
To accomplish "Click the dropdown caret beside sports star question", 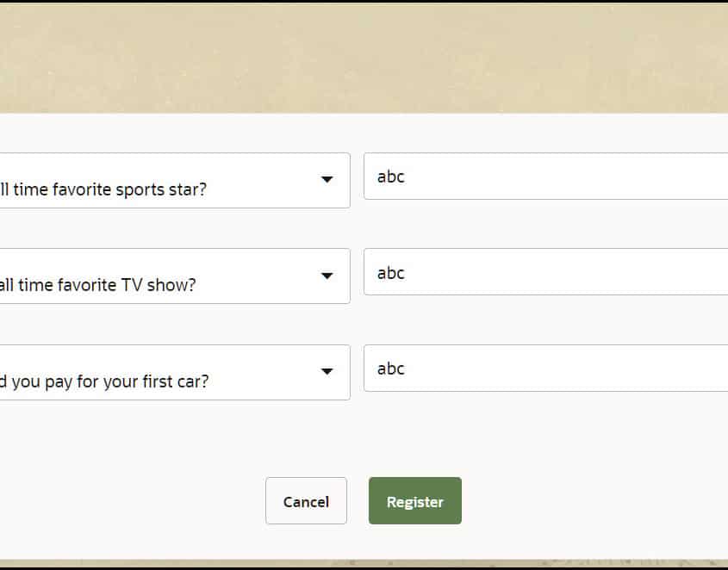I will [x=327, y=180].
